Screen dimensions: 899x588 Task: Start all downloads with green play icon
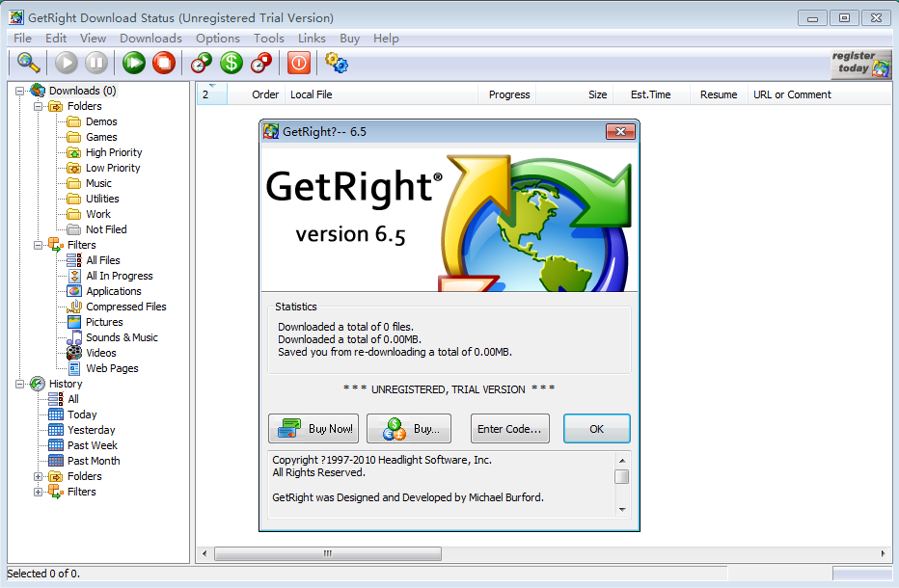click(x=134, y=63)
